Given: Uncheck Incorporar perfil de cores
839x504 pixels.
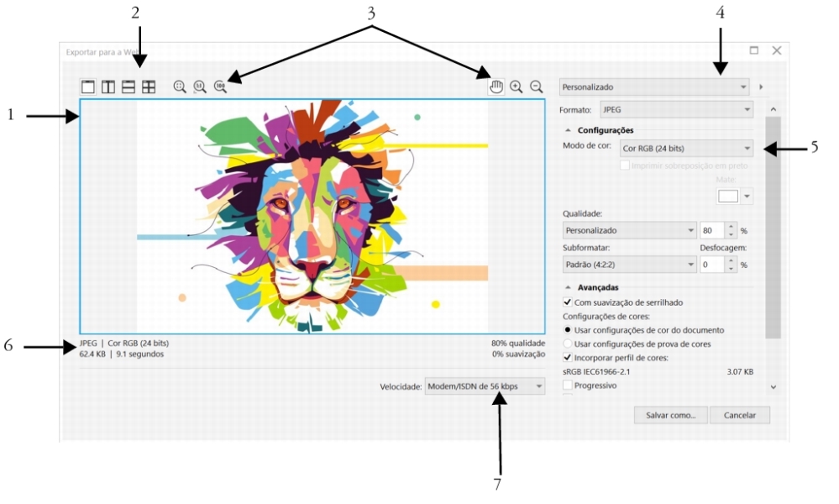Looking at the screenshot, I should coord(568,358).
